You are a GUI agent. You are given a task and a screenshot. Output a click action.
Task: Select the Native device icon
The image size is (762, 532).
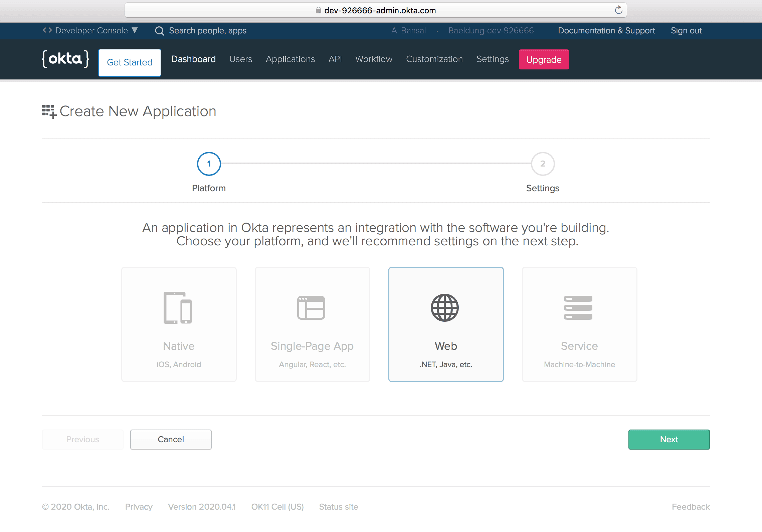(178, 307)
